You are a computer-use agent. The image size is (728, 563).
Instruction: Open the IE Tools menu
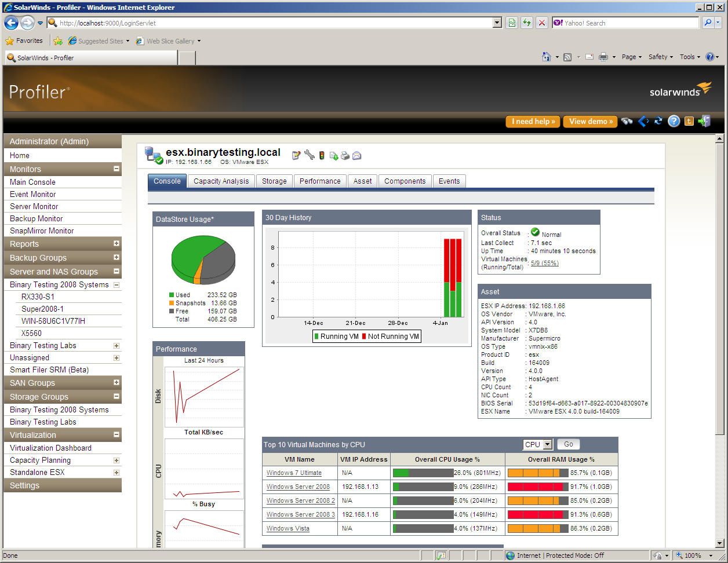click(x=690, y=57)
